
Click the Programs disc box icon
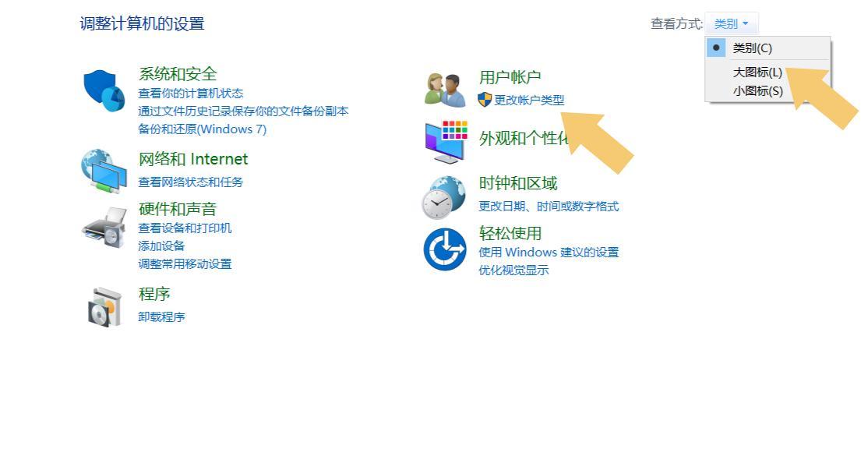(x=104, y=306)
